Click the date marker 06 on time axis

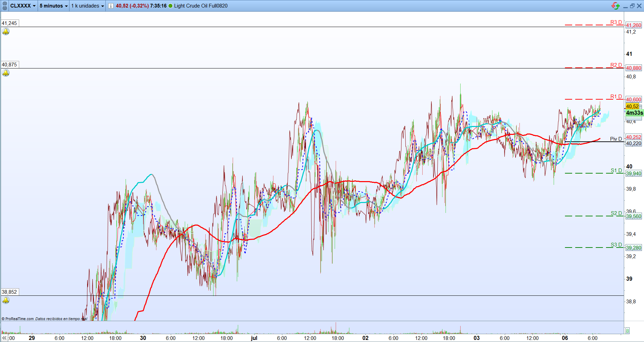pyautogui.click(x=565, y=338)
